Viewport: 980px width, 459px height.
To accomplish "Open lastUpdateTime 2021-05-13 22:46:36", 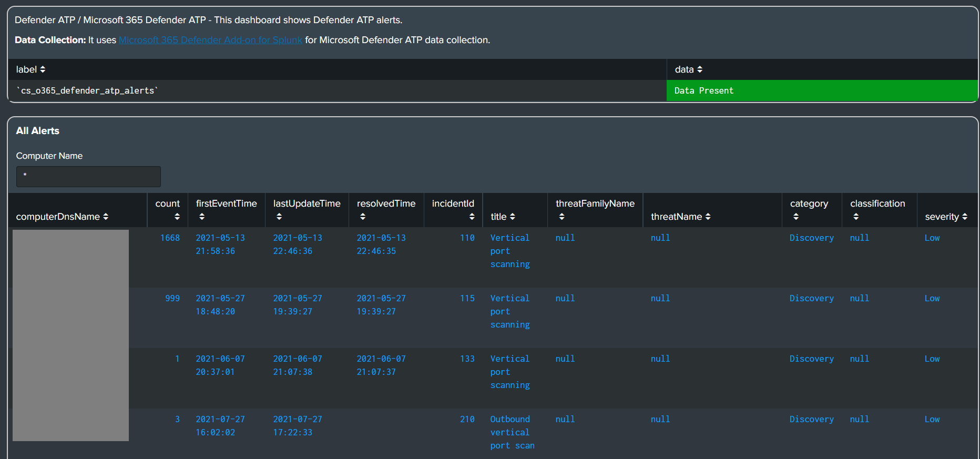I will click(x=298, y=244).
